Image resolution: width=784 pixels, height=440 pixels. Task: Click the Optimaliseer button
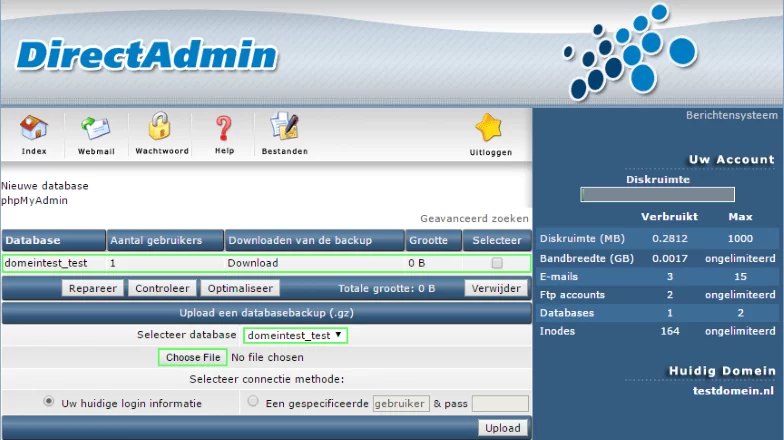[x=240, y=288]
